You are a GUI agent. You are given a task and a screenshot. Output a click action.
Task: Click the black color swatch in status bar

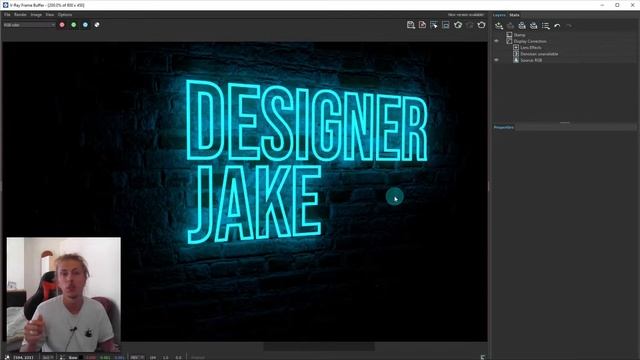(81, 357)
